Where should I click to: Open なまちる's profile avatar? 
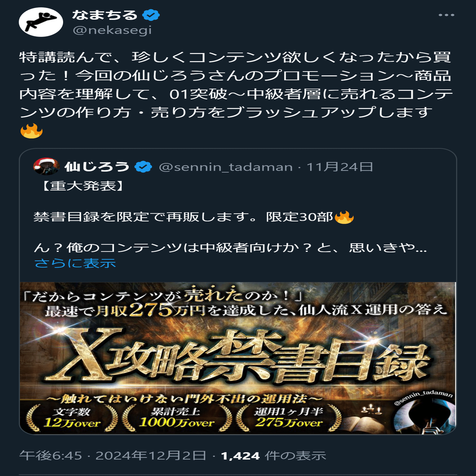tap(41, 22)
